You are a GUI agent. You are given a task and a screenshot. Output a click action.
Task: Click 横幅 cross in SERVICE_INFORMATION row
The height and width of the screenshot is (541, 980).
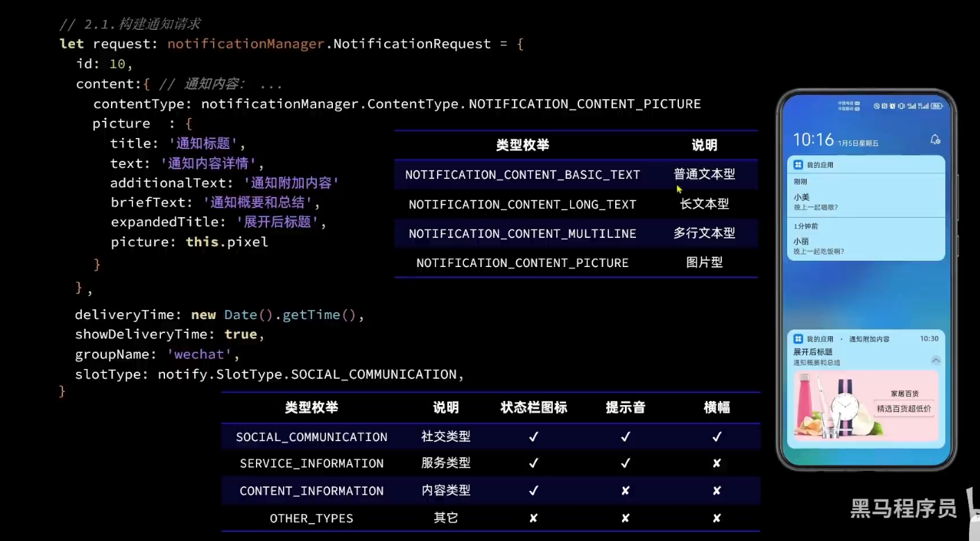(716, 463)
